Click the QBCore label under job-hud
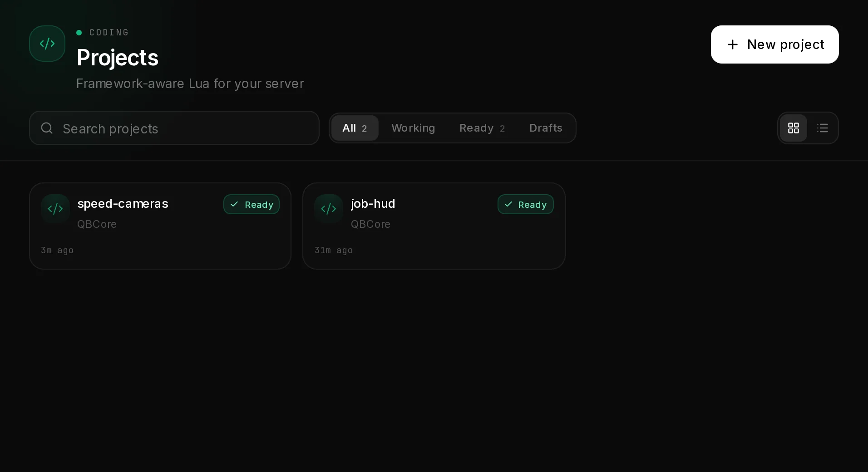The height and width of the screenshot is (472, 868). (x=370, y=224)
